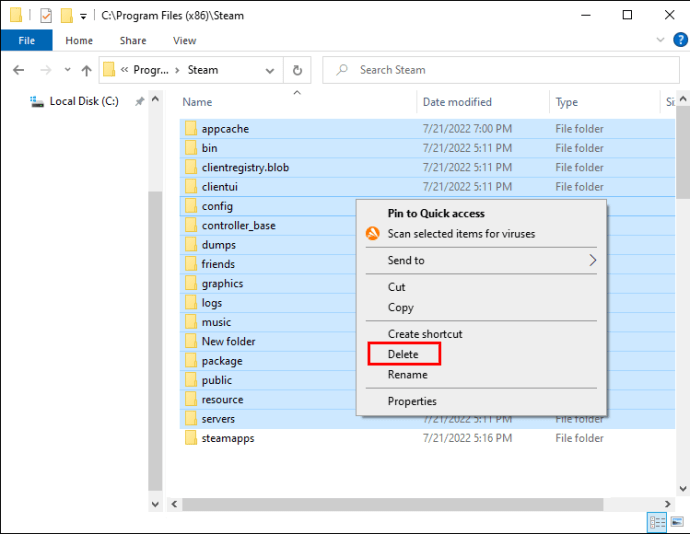Switch to large icons view layout icon
Screen dimensions: 690x534
coord(677,523)
